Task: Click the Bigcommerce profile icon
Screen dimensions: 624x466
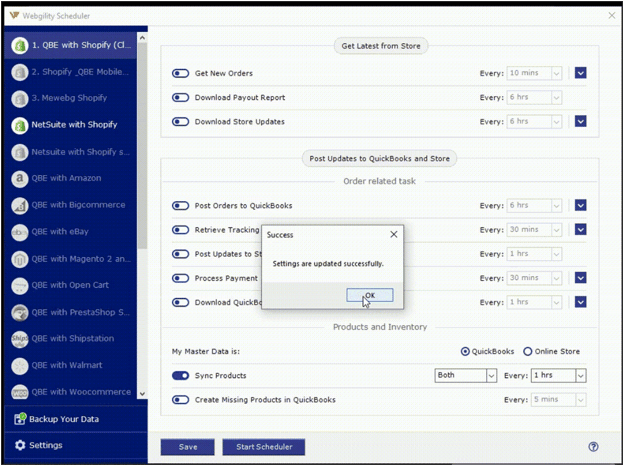Action: tap(18, 205)
